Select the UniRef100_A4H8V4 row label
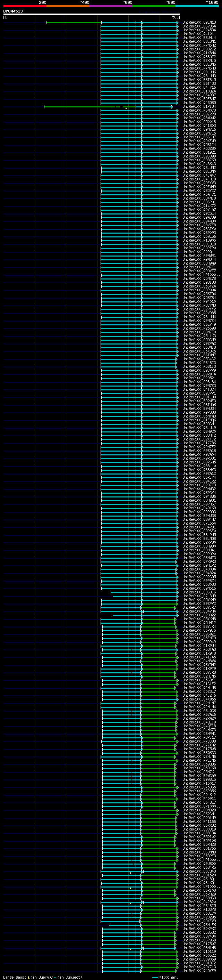 tap(199, 661)
